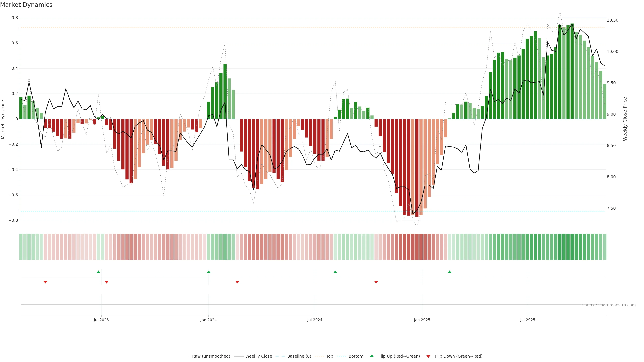Click the Jul 2025 axis label
The height and width of the screenshot is (362, 644).
[527, 320]
